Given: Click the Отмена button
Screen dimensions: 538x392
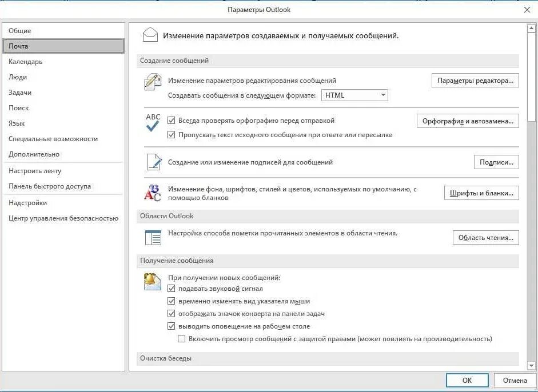Looking at the screenshot, I should click(515, 381).
